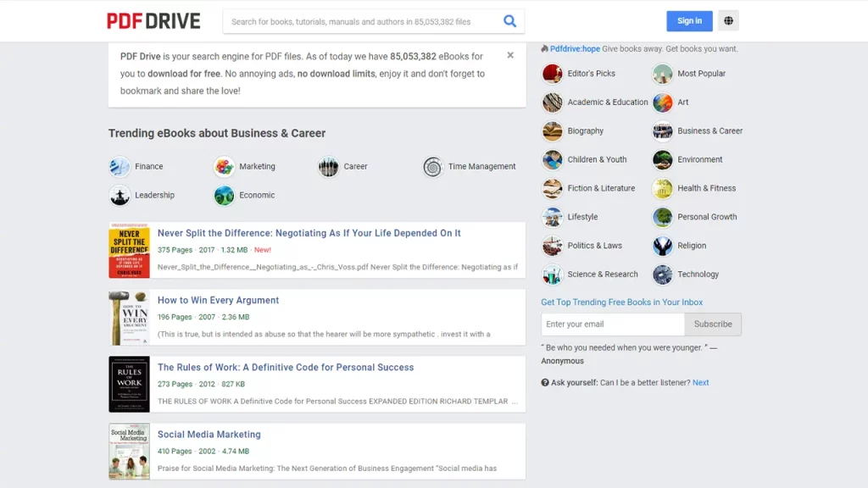Open How to Win Every Argument cover
The width and height of the screenshot is (868, 488).
tap(129, 318)
